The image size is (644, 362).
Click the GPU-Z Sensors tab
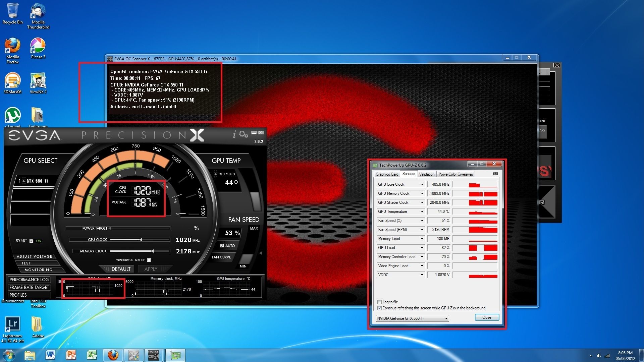[x=408, y=174]
